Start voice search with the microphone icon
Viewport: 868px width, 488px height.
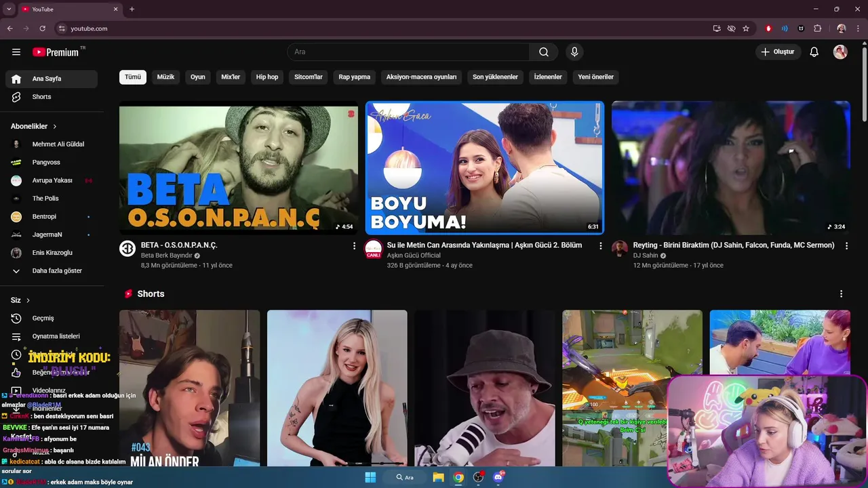(x=574, y=52)
